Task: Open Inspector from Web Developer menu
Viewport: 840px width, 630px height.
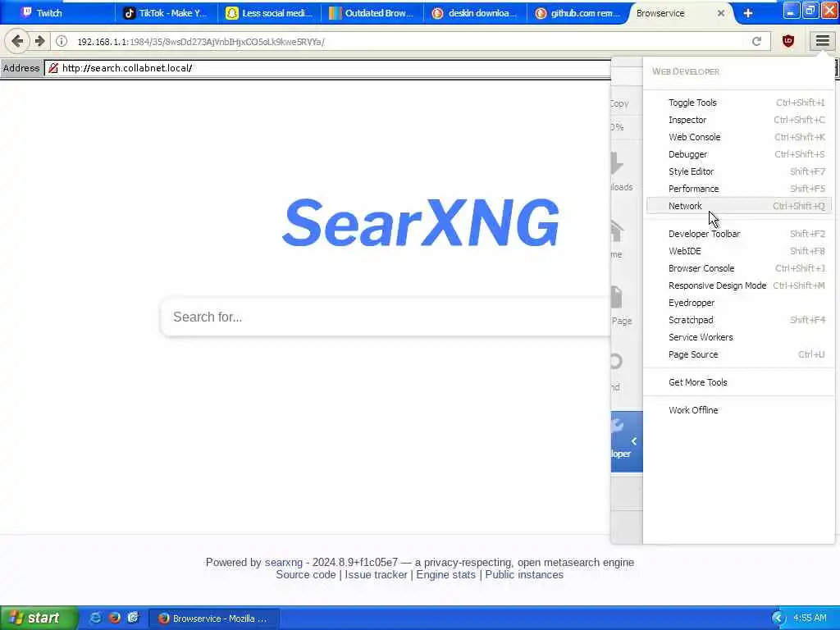Action: (x=739, y=120)
